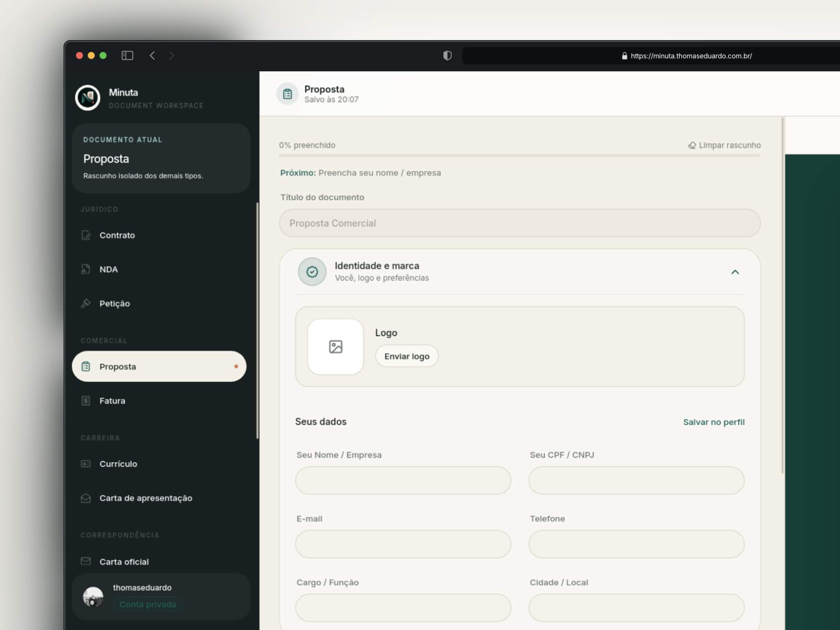840x630 pixels.
Task: Open the Petição document type
Action: (159, 303)
